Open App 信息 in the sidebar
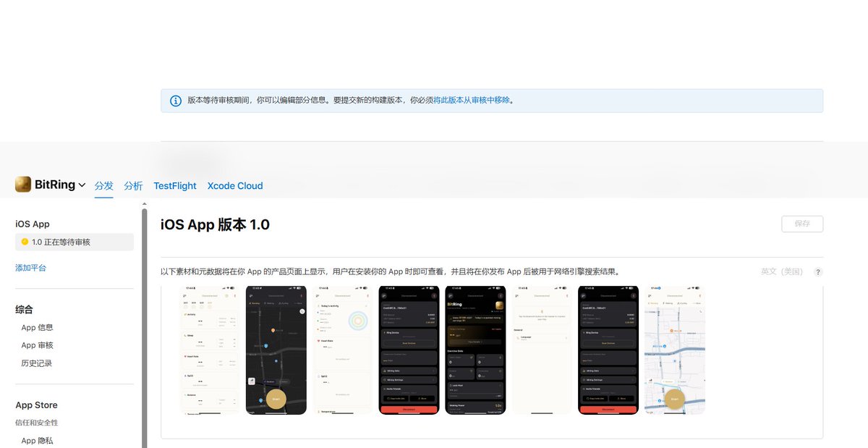Viewport: 868px width, 448px height. coord(37,327)
